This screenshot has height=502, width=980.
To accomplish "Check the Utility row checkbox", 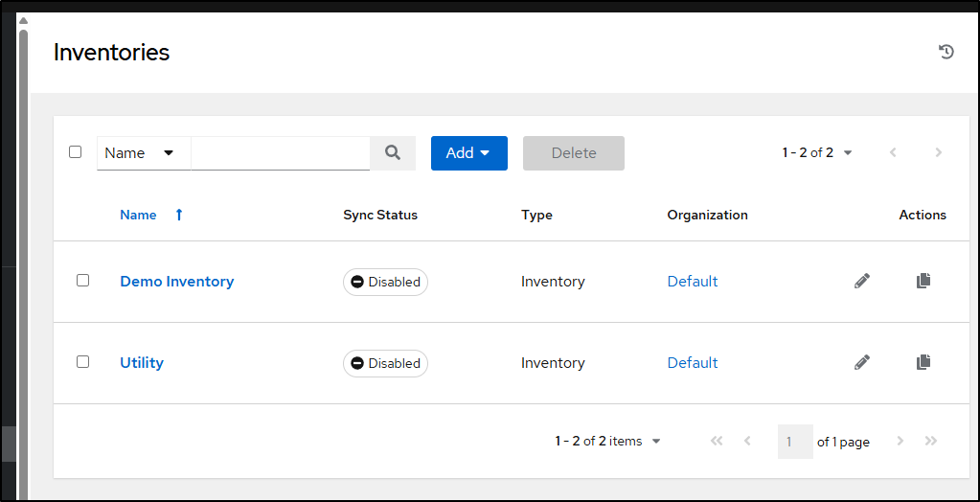I will point(82,361).
